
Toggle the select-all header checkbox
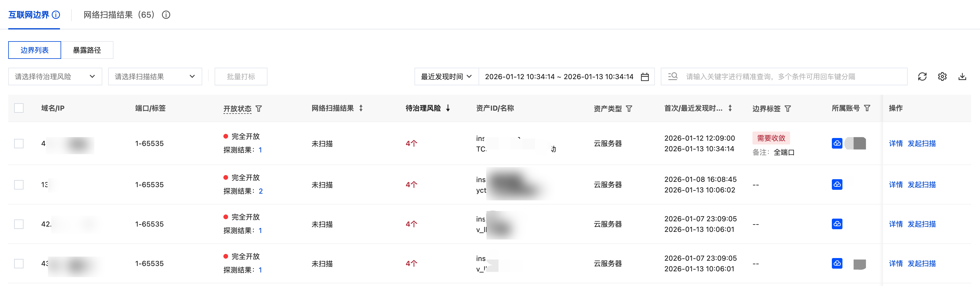19,108
